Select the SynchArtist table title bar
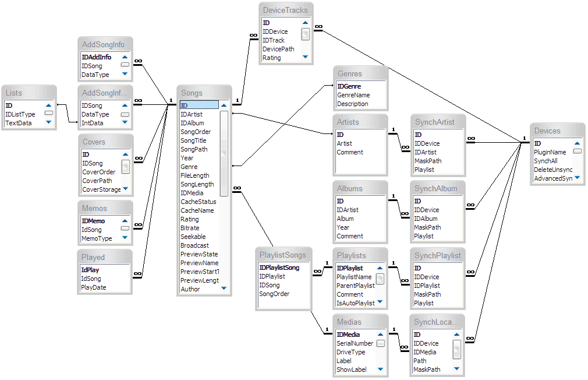This screenshot has width=588, height=380. point(438,122)
